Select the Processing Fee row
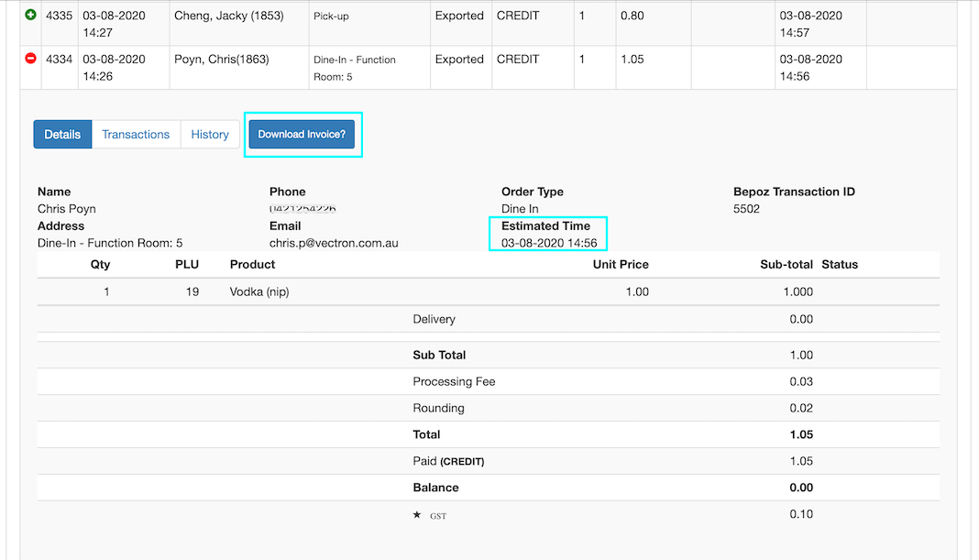Viewport: 979px width, 560px height. [454, 381]
